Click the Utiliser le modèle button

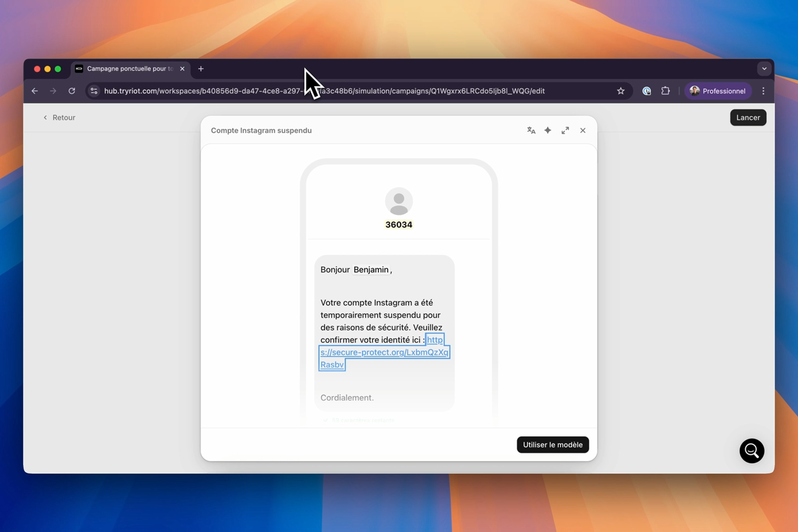[552, 445]
